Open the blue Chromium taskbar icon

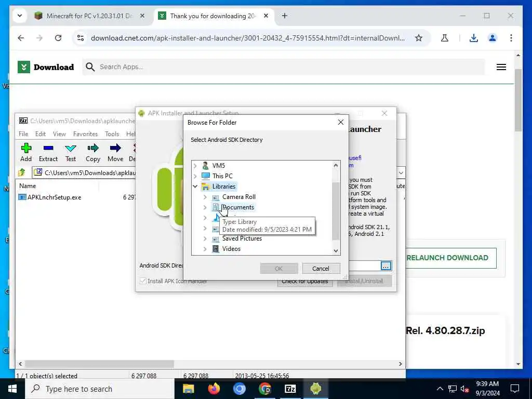(x=239, y=389)
